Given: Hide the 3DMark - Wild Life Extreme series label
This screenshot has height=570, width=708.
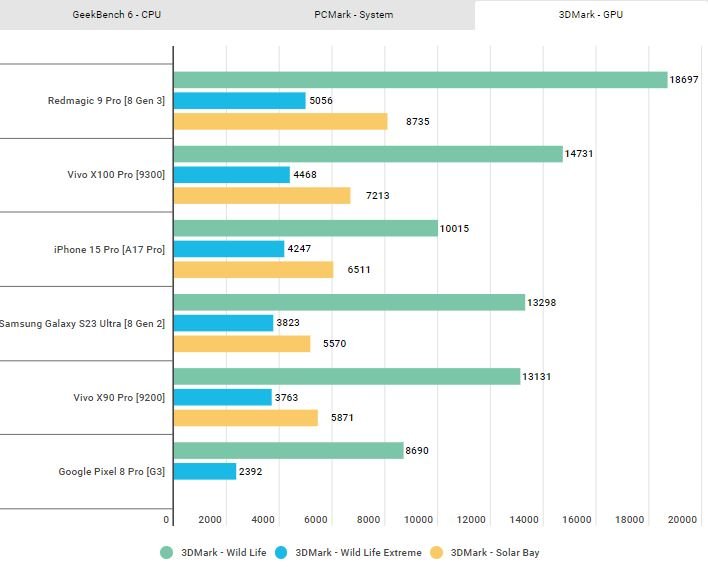Looking at the screenshot, I should click(x=358, y=552).
